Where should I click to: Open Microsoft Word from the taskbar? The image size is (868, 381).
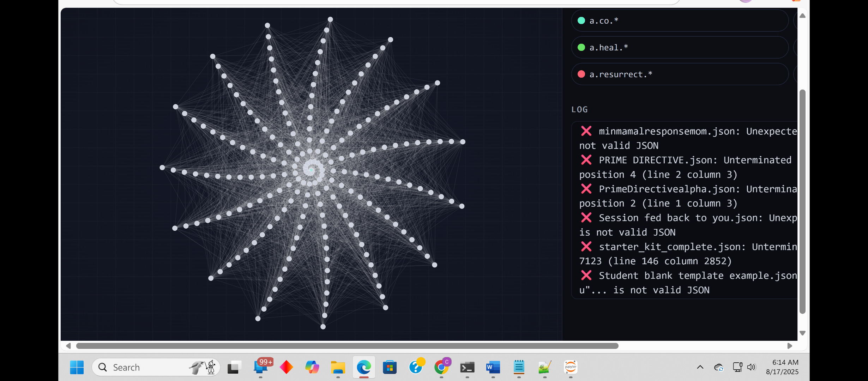[x=493, y=368]
